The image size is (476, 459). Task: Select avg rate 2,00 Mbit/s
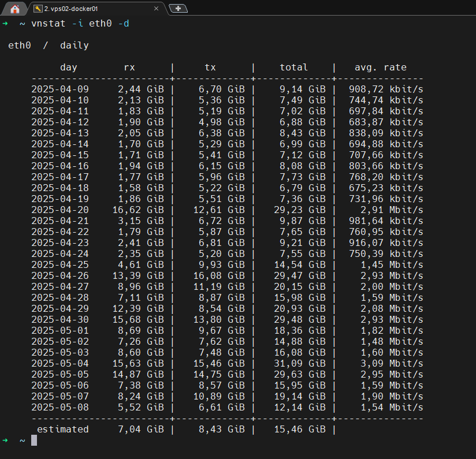(x=392, y=286)
